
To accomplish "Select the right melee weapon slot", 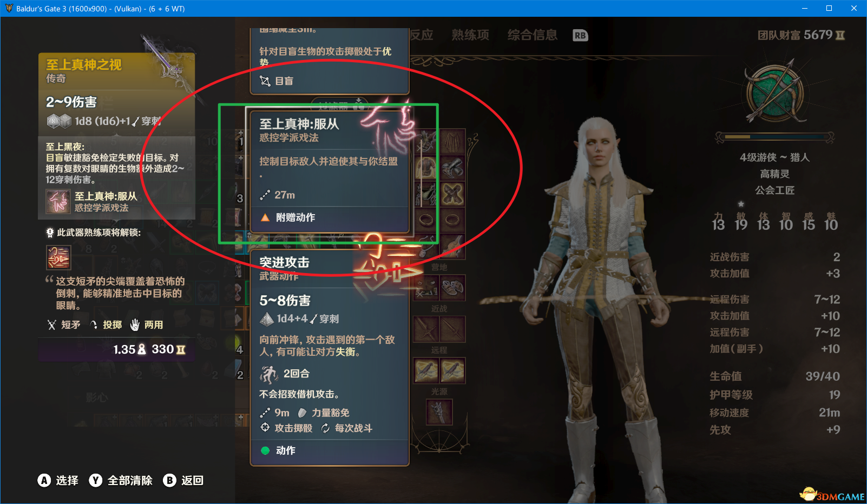I will pyautogui.click(x=452, y=329).
